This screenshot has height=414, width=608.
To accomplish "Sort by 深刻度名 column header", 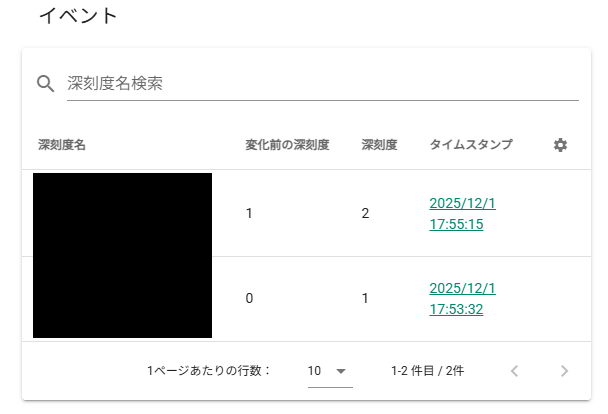I will click(x=62, y=145).
